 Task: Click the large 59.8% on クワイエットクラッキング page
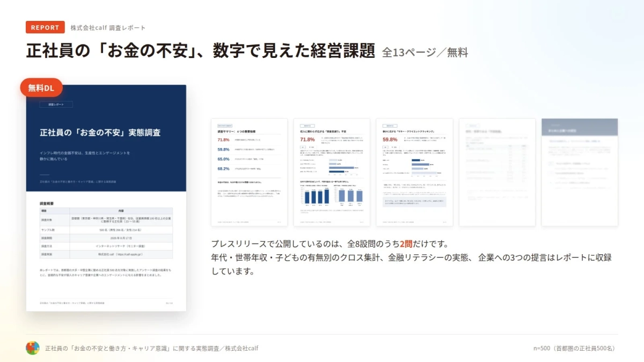[390, 139]
